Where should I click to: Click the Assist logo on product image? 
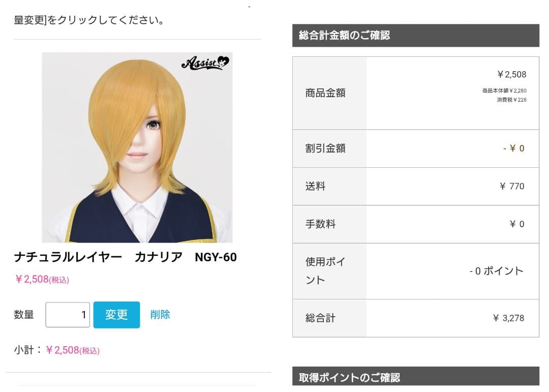pyautogui.click(x=205, y=63)
